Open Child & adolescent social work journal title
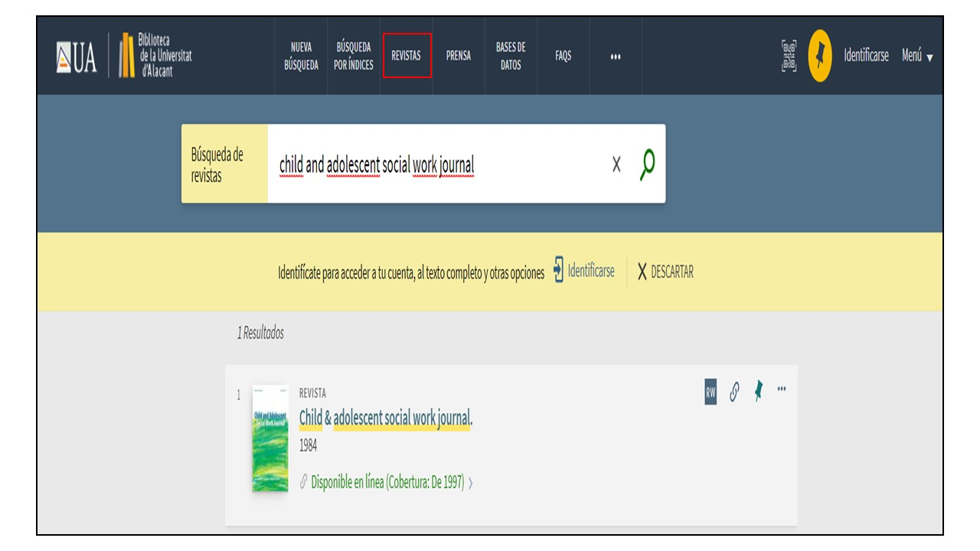The width and height of the screenshot is (980, 551). (x=385, y=419)
